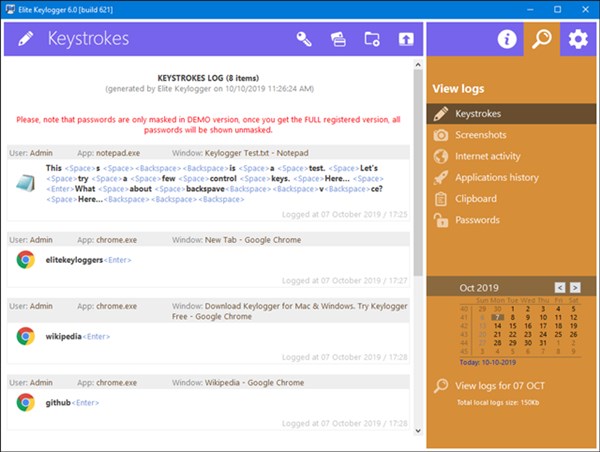
Task: Click the cards icon in the header toolbar
Action: tap(338, 39)
